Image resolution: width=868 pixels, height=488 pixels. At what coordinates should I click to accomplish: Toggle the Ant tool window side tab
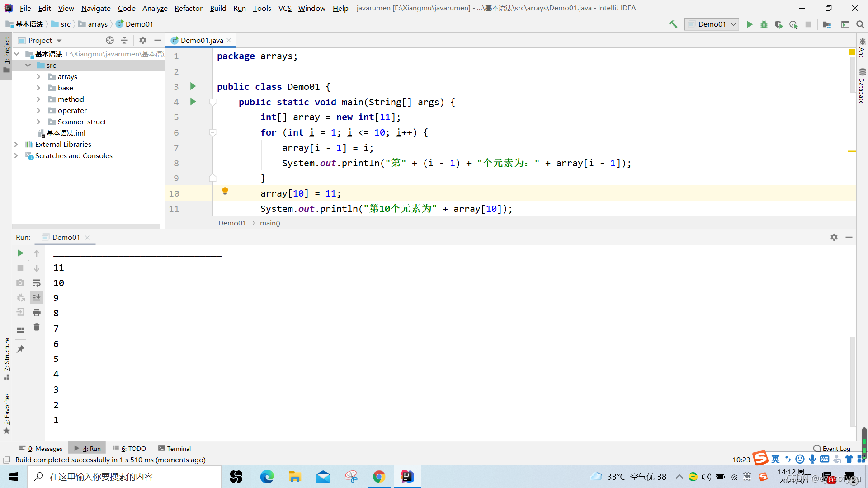coord(862,48)
